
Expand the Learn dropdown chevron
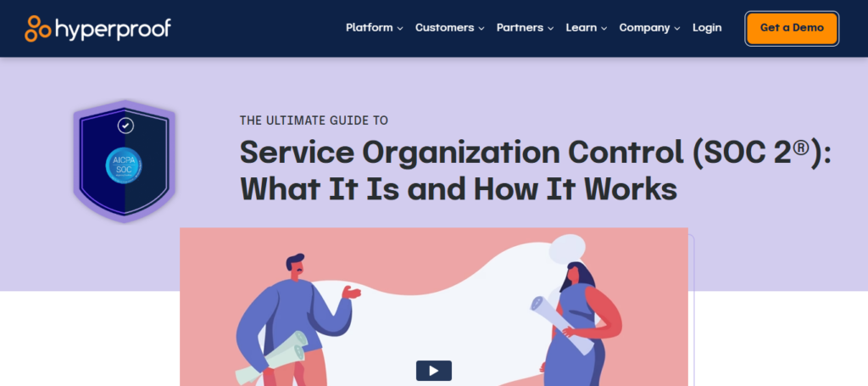[x=604, y=28]
